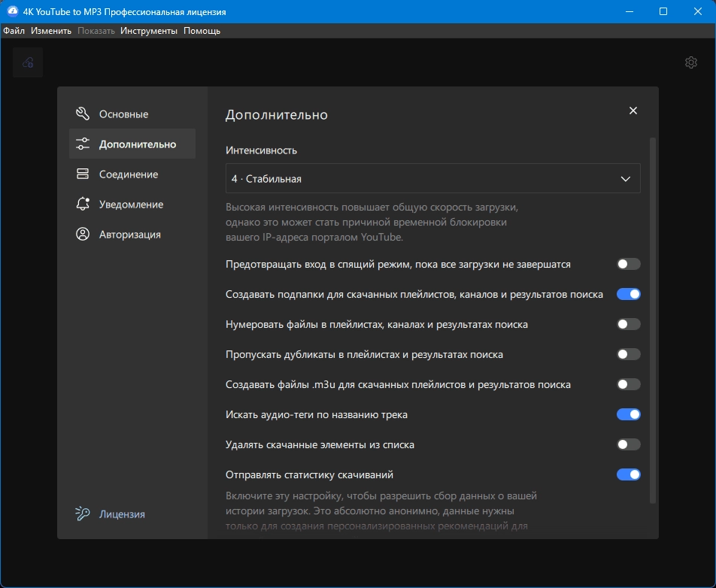Click the user icon beside Авторизация

tap(83, 234)
